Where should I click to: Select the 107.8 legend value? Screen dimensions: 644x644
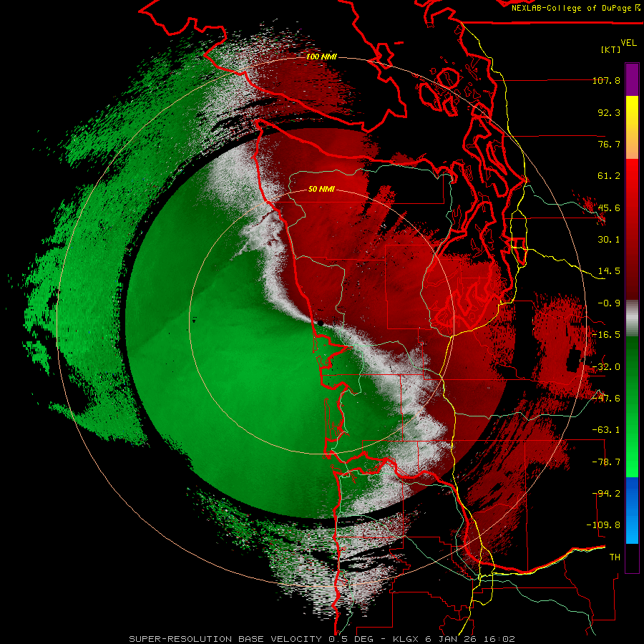(x=606, y=80)
